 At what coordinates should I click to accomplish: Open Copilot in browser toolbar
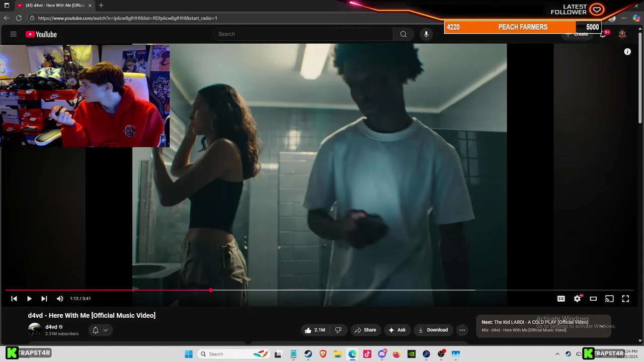[x=636, y=18]
